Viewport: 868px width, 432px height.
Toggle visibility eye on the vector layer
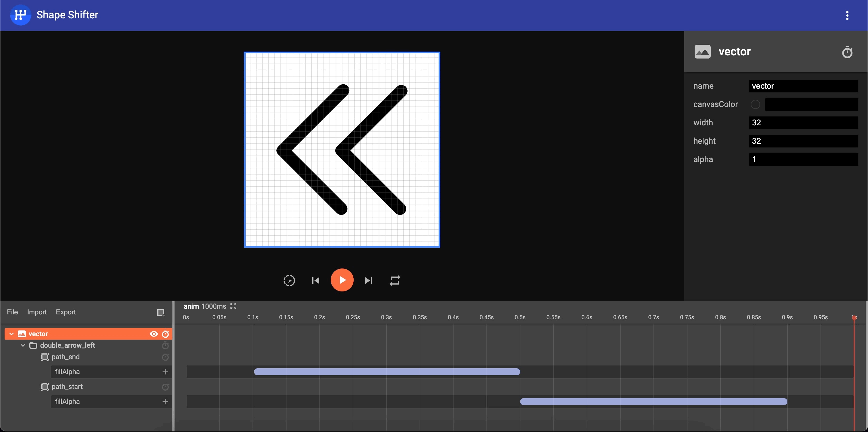(x=154, y=334)
